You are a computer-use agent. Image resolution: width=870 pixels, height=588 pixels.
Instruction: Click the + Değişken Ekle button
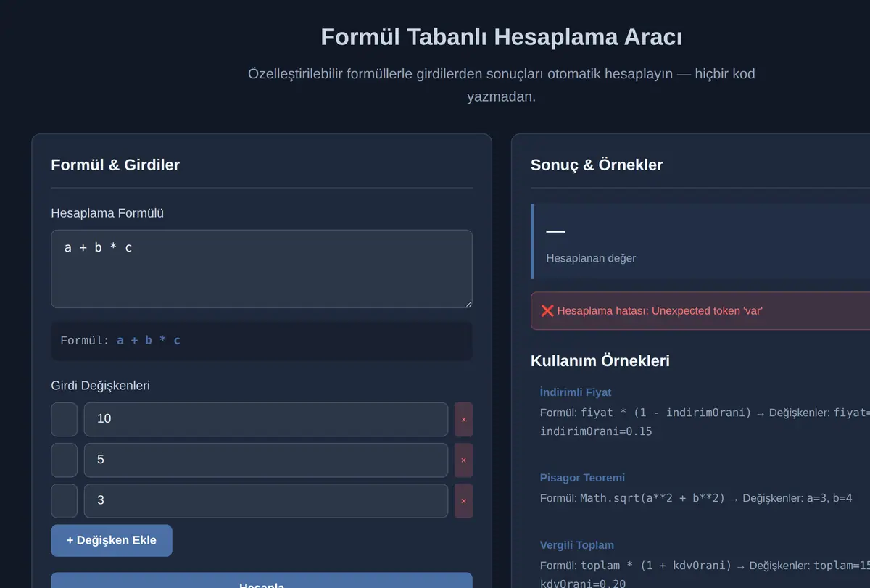tap(112, 540)
